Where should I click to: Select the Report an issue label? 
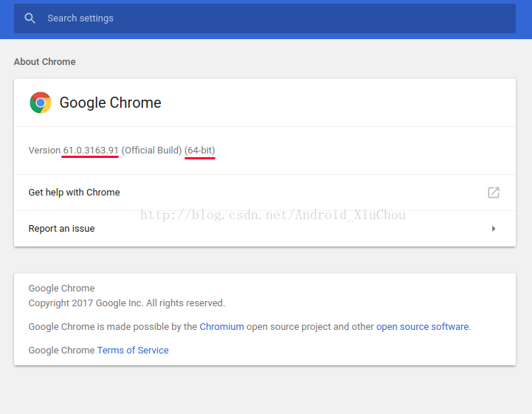click(x=61, y=229)
